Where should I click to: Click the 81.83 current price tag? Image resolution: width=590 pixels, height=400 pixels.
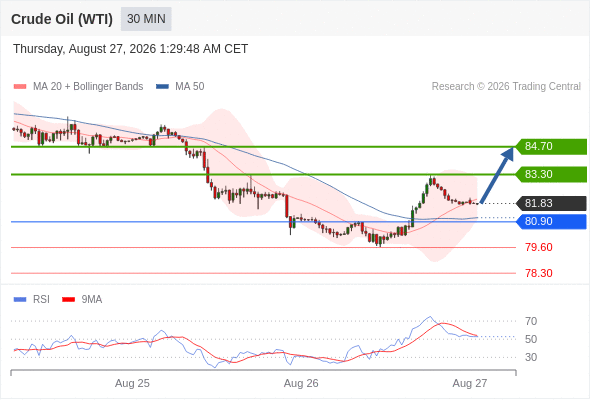pos(550,204)
